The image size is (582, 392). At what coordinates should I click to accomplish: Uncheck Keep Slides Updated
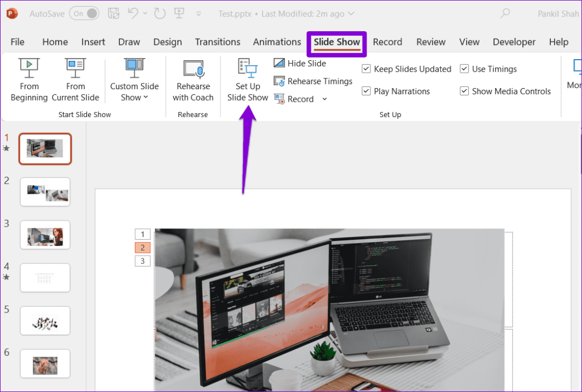click(367, 68)
